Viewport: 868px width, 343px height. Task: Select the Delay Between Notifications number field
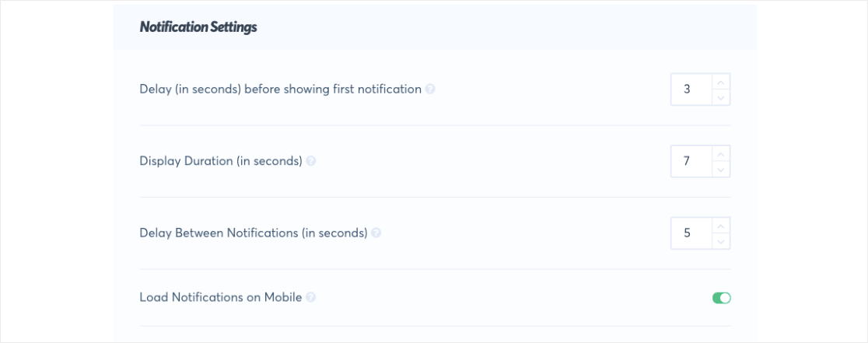click(x=691, y=233)
